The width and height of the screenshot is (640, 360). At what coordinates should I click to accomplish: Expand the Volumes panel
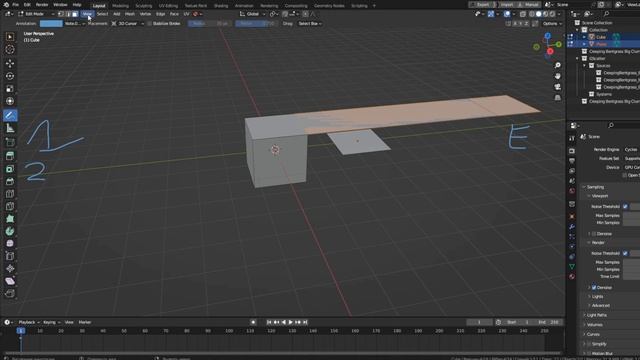[x=594, y=325]
